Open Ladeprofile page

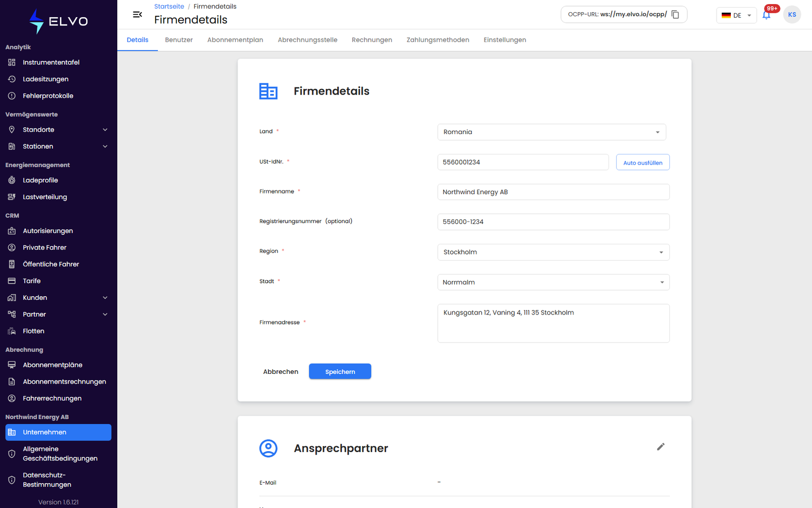(58, 180)
